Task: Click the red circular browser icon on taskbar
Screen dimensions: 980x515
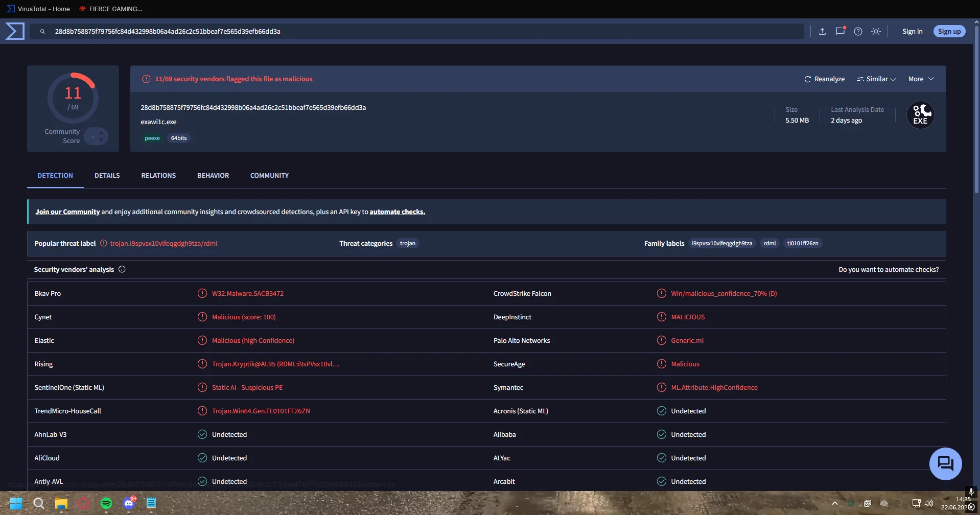Action: [x=84, y=503]
